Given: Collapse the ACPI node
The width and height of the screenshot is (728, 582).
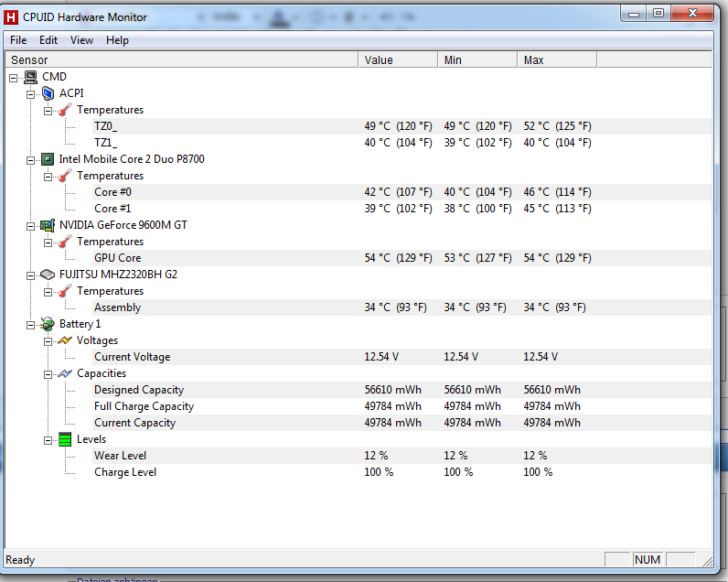Looking at the screenshot, I should tap(31, 95).
